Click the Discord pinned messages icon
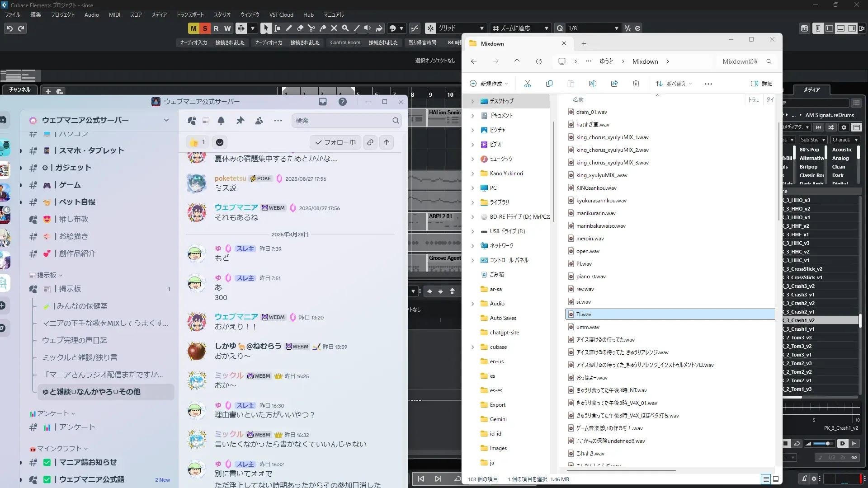This screenshot has width=868, height=488. (240, 121)
